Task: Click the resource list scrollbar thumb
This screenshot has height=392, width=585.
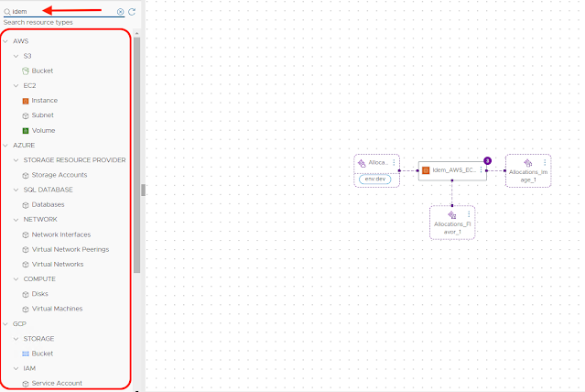Action: pyautogui.click(x=137, y=155)
